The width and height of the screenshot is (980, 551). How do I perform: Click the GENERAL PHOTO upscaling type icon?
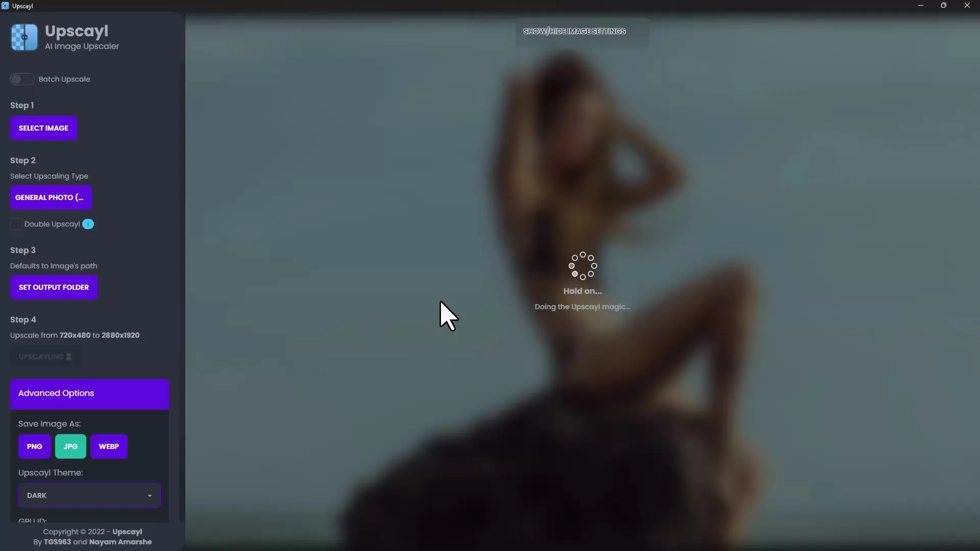click(51, 197)
